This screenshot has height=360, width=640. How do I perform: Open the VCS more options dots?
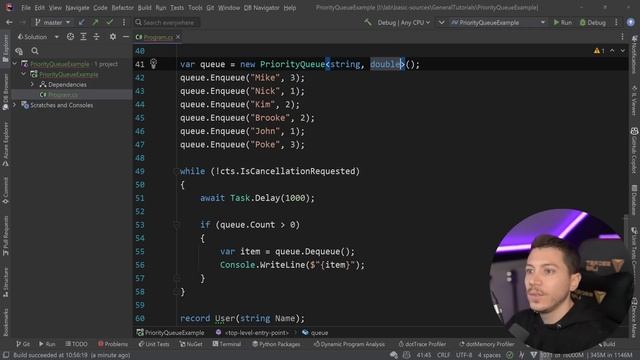tap(124, 22)
